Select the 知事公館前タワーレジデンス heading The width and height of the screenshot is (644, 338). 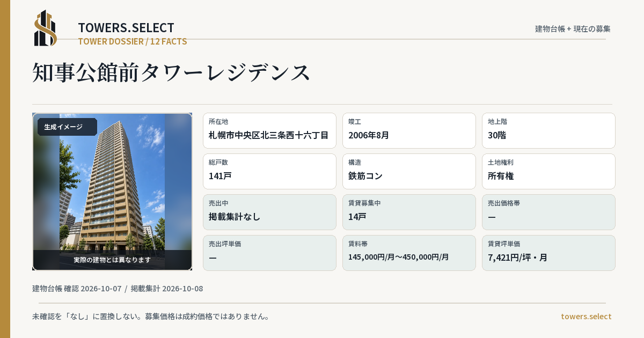click(172, 72)
